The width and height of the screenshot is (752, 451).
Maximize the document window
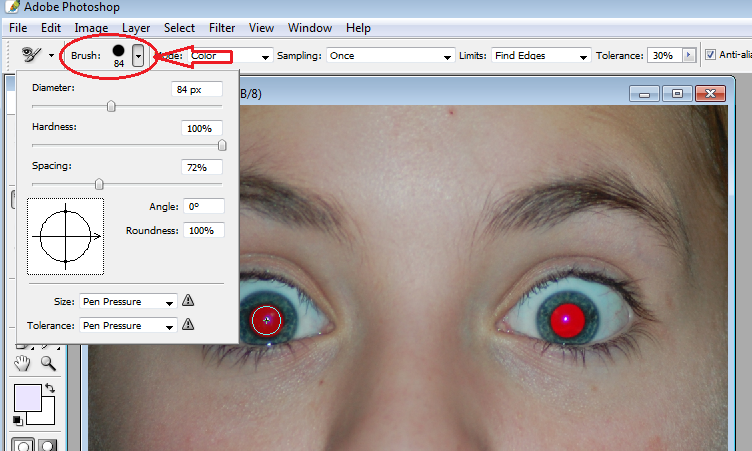[677, 94]
